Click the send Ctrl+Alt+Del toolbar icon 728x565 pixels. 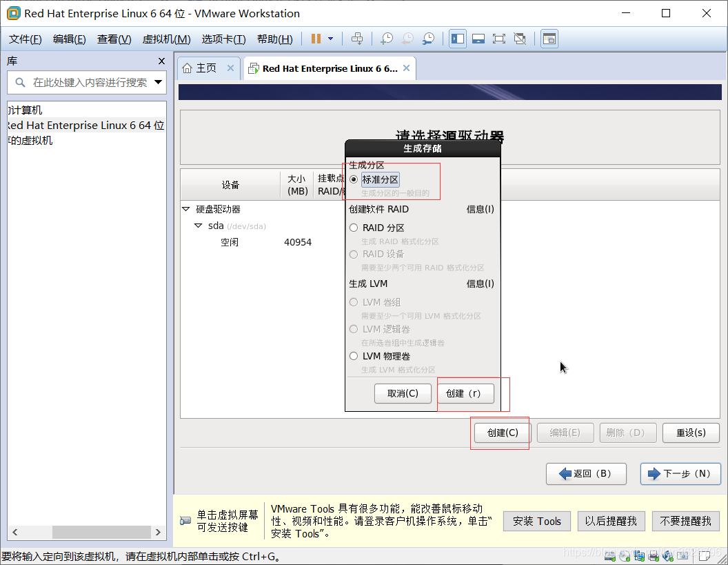click(x=357, y=39)
